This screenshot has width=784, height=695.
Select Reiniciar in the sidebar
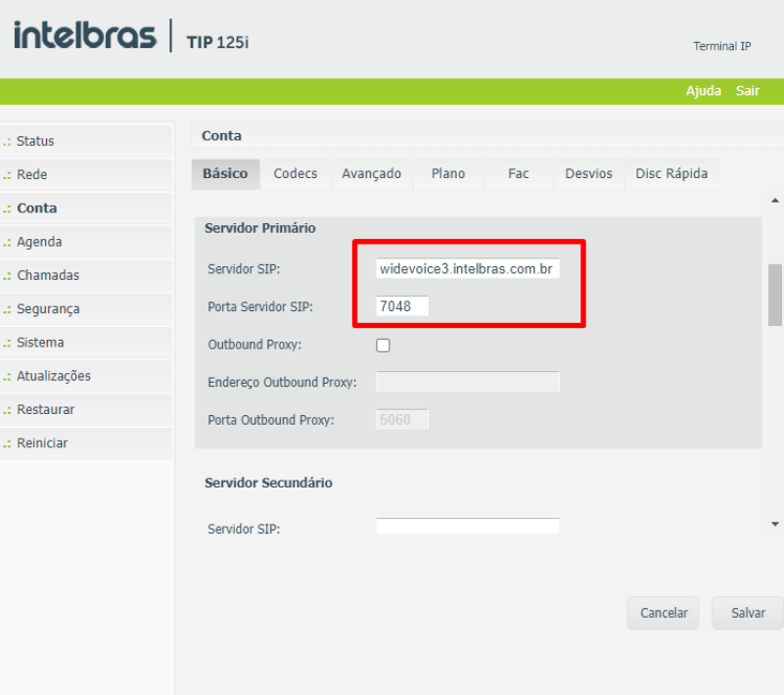86,442
